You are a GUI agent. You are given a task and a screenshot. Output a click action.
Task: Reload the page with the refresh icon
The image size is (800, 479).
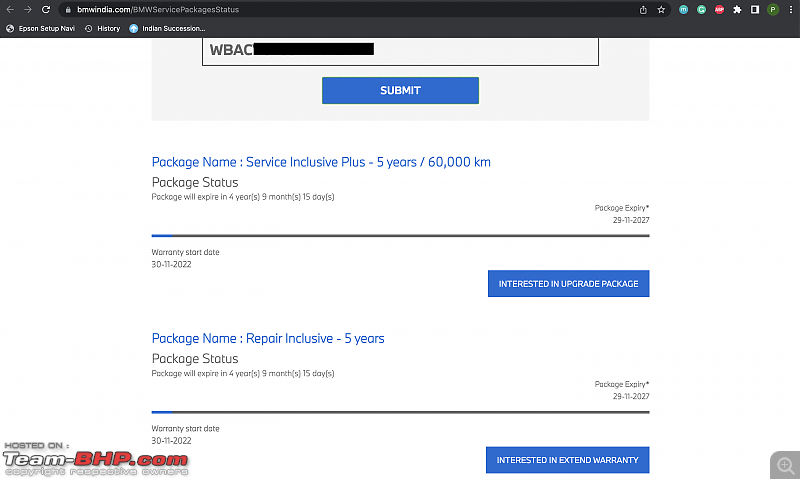click(46, 10)
